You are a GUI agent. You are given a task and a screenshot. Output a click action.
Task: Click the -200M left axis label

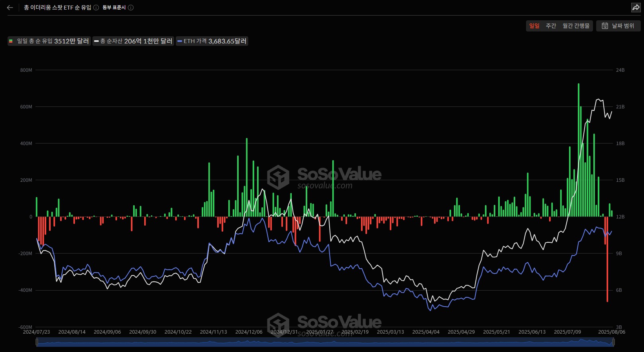[x=25, y=254]
